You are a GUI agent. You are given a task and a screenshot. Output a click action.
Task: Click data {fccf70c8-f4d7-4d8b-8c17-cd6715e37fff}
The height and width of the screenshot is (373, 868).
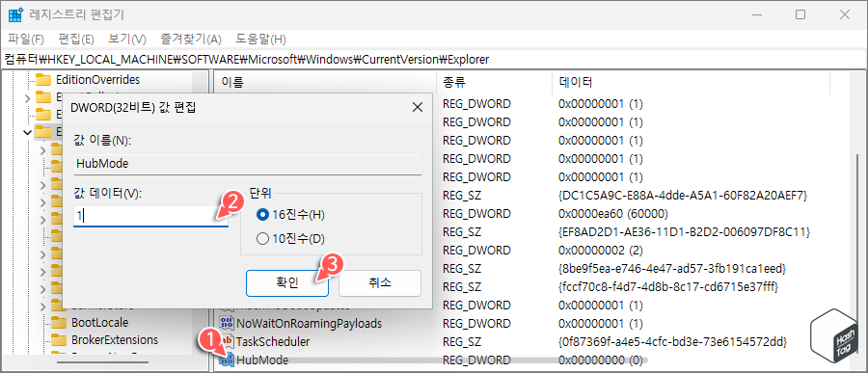668,287
